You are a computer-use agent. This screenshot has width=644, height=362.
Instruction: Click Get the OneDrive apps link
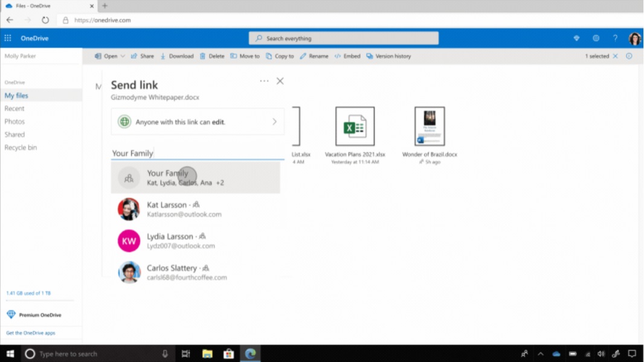[x=30, y=333]
